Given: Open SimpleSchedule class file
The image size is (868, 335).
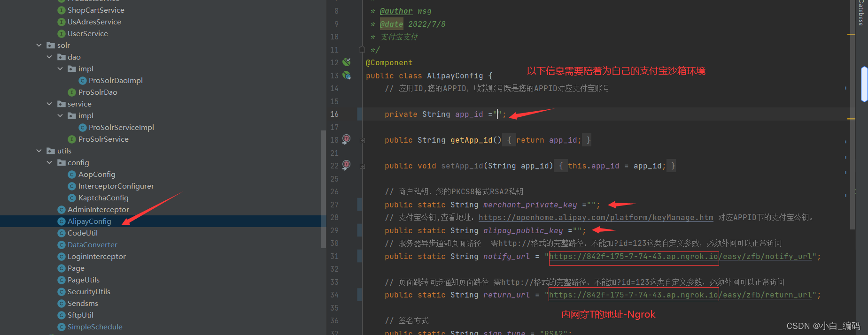Looking at the screenshot, I should 95,327.
